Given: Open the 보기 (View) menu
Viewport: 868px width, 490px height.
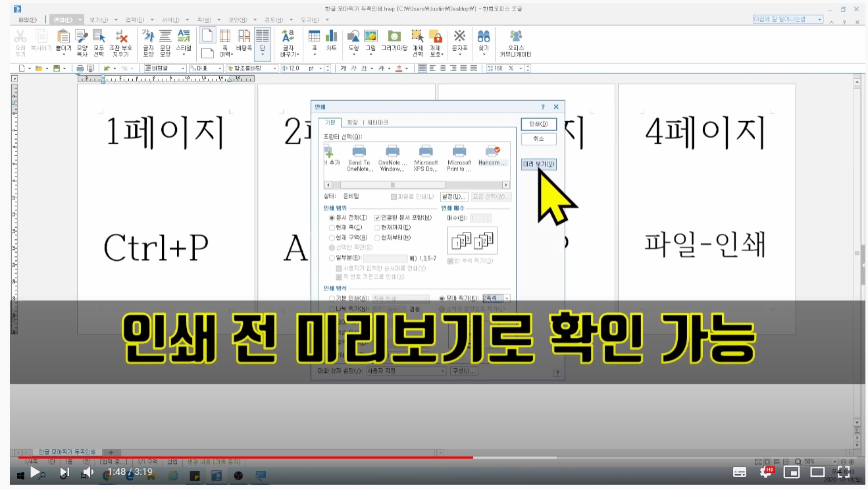Looking at the screenshot, I should click(99, 20).
